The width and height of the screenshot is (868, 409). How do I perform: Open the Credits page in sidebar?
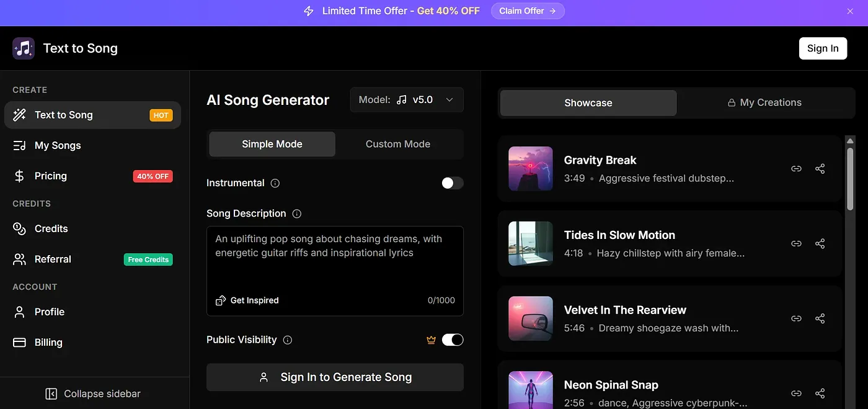coord(92,228)
